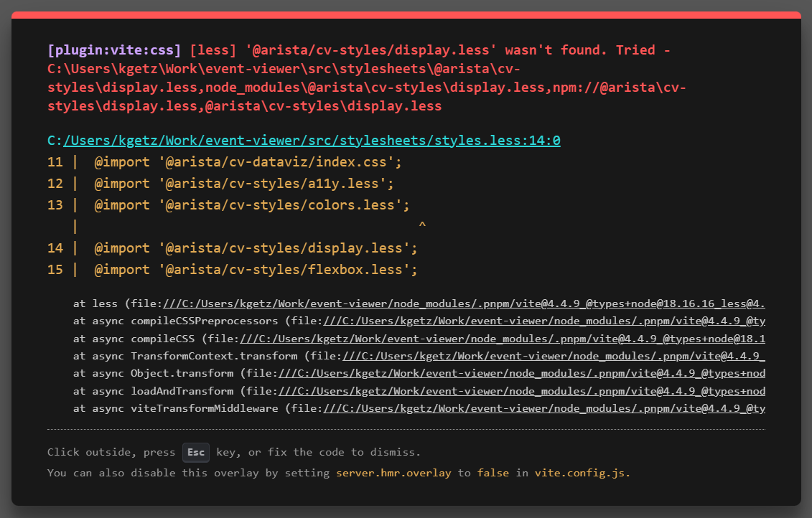Click the cv-dataviz index.css import on line 11
This screenshot has width=812, height=518.
pyautogui.click(x=248, y=161)
